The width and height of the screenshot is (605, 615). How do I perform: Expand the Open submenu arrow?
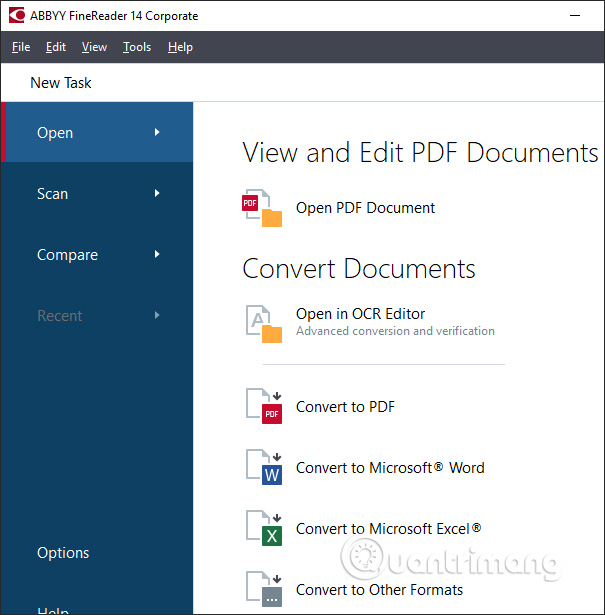[157, 132]
